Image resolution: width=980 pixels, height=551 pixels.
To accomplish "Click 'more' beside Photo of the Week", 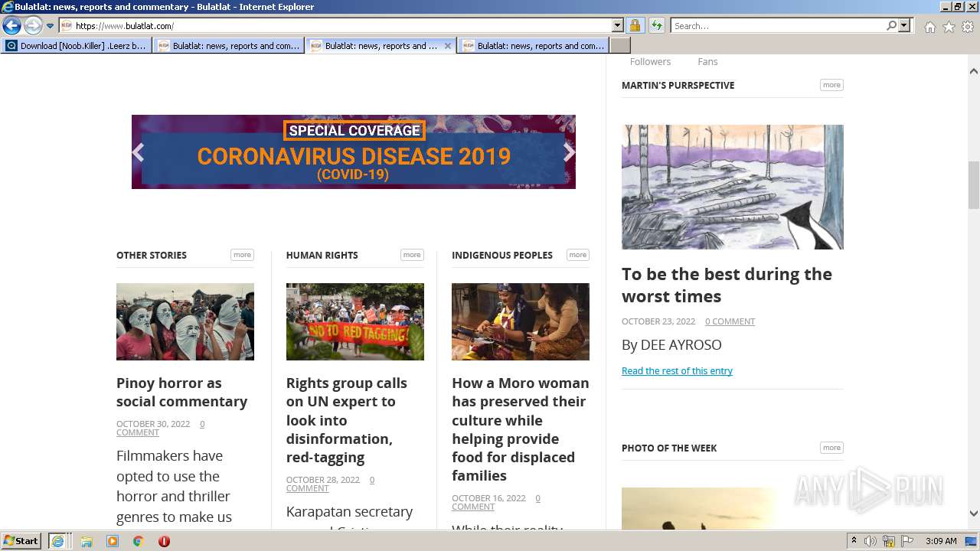I will [831, 448].
